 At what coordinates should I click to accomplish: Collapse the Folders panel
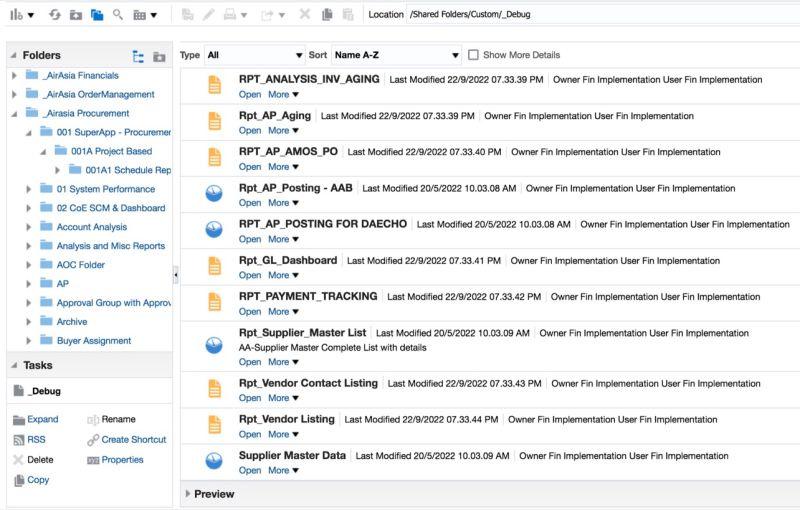coord(14,55)
